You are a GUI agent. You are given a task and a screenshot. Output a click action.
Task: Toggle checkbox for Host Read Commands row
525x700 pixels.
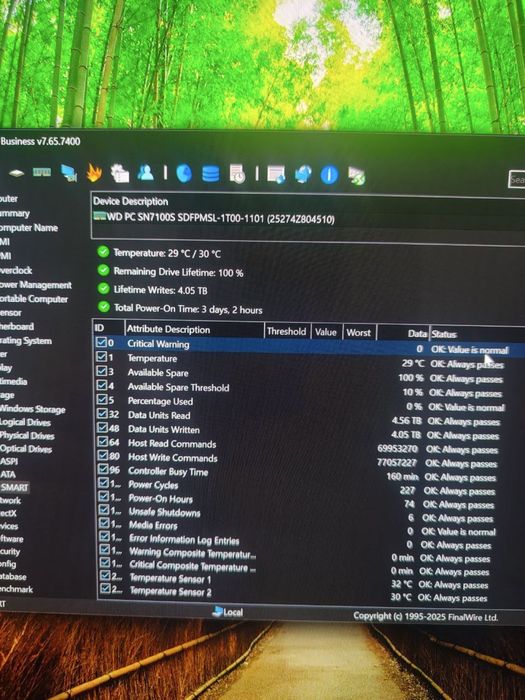(x=103, y=442)
